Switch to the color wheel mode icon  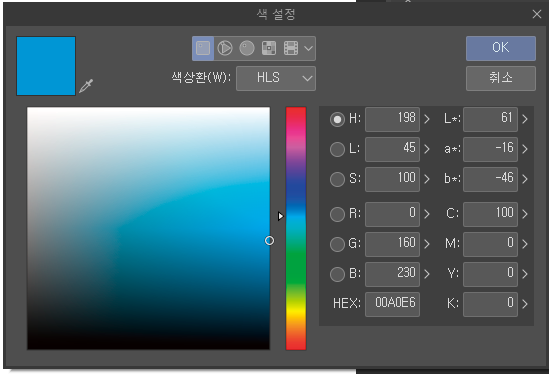225,48
